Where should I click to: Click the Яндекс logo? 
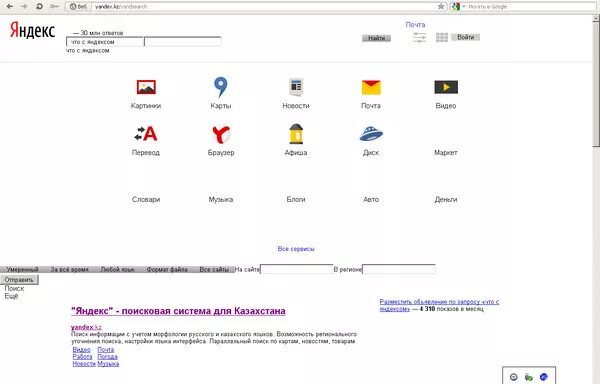(33, 30)
